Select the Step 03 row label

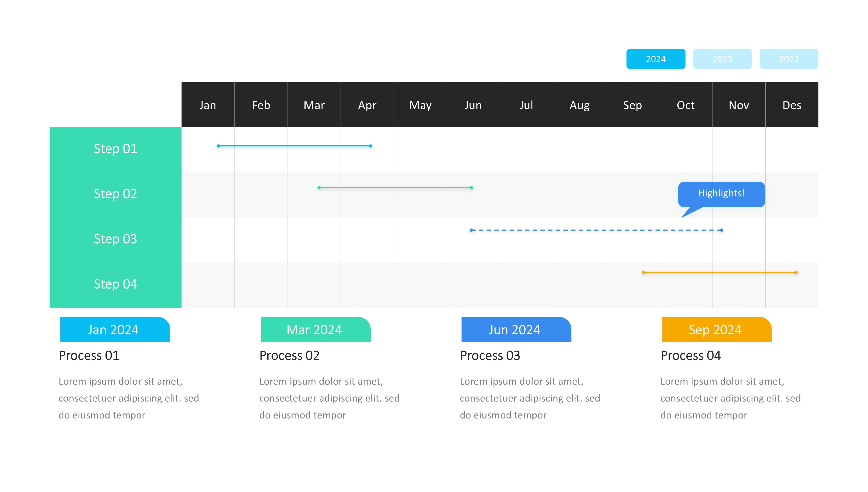click(x=115, y=239)
